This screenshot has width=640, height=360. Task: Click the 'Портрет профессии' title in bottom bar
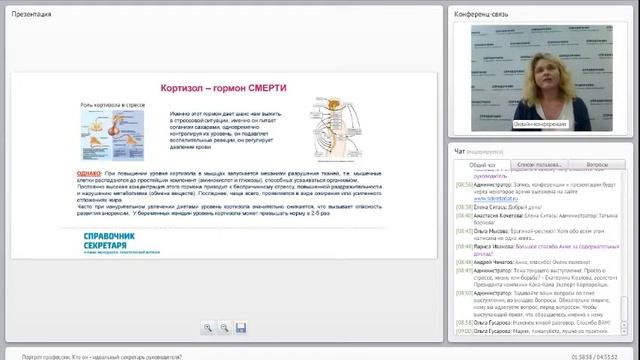click(x=102, y=357)
